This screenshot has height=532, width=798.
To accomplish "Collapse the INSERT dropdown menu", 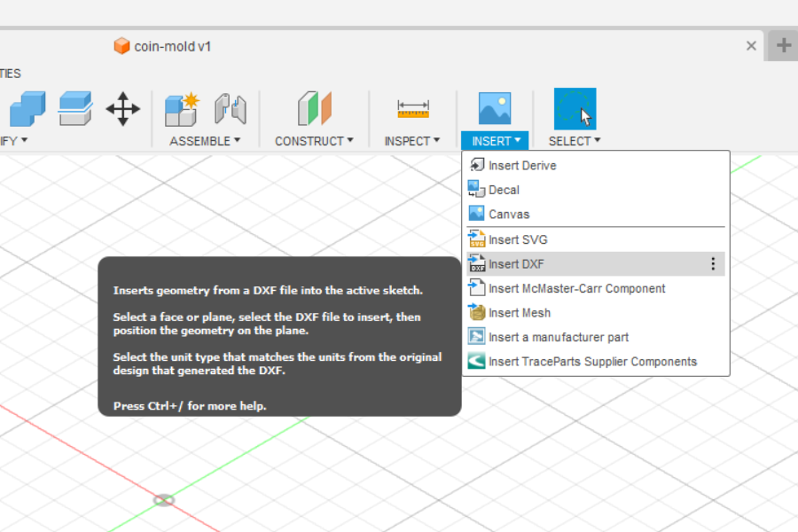I will 495,140.
